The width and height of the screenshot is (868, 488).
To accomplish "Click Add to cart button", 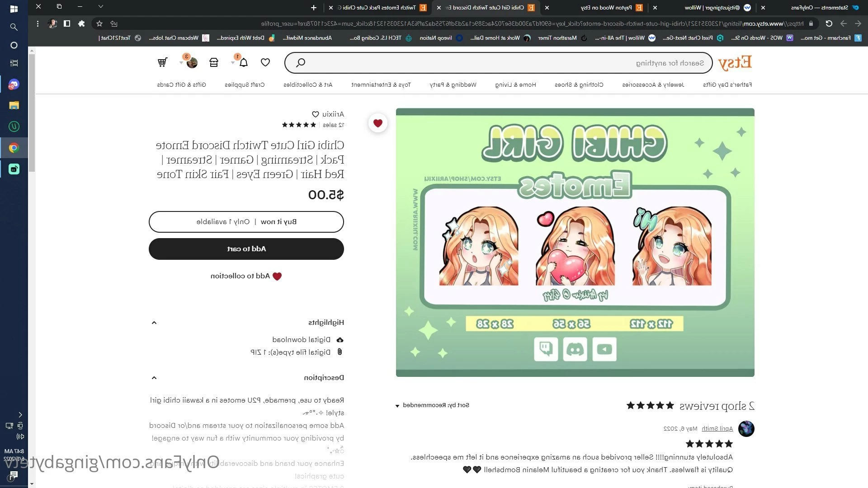I will [246, 249].
